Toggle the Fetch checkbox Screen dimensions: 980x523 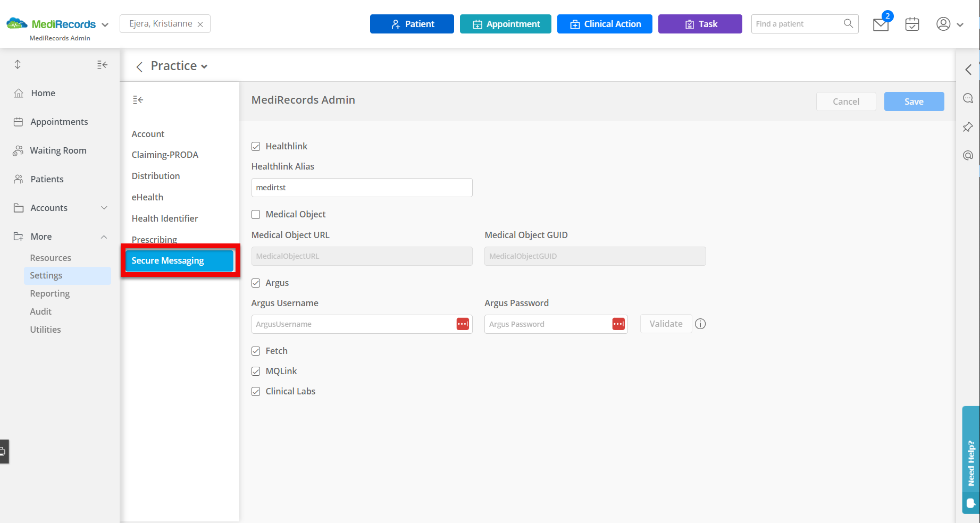(x=256, y=351)
